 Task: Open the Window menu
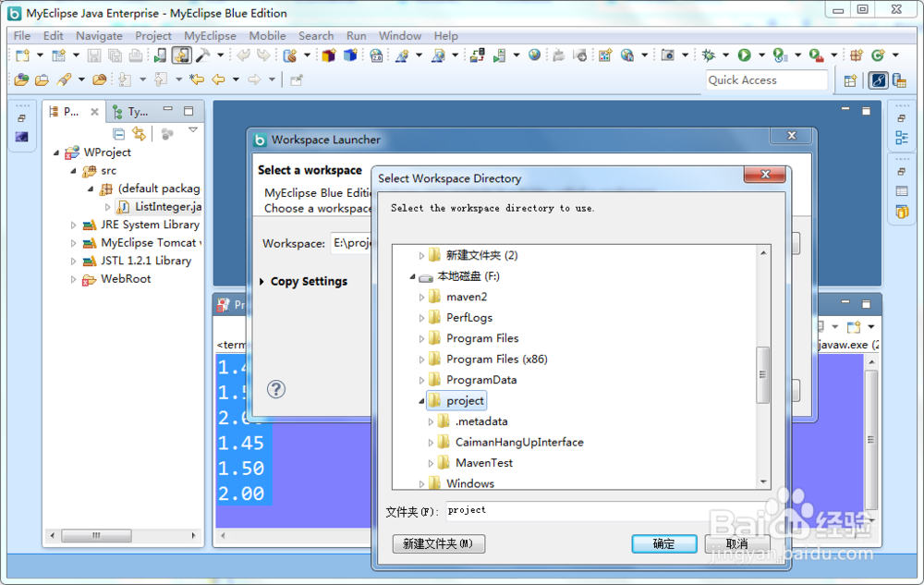400,36
